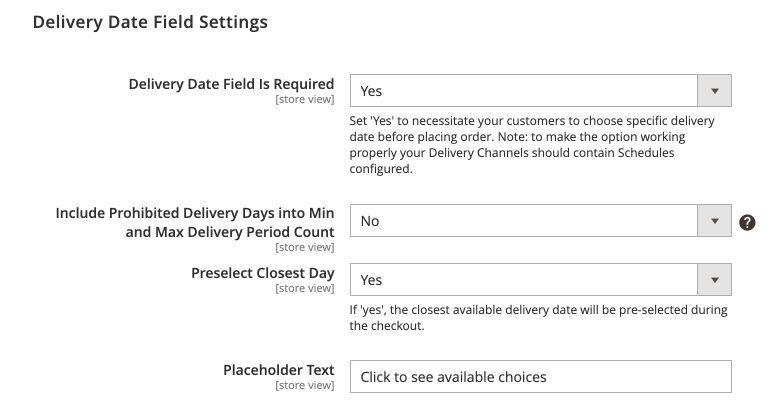Click the Include Prohibited Delivery Days label
Viewport: 782px width, 403px height.
tap(195, 222)
